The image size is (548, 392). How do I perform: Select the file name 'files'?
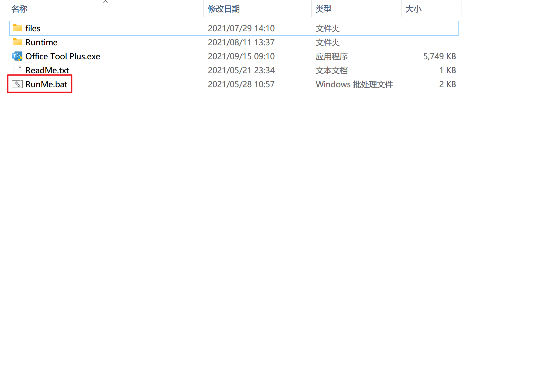click(33, 28)
